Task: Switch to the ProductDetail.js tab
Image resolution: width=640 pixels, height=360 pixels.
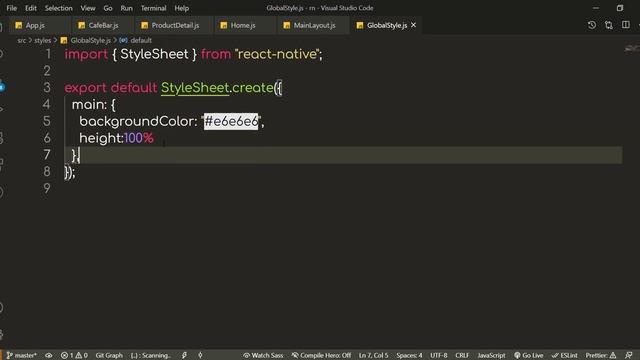Action: click(174, 25)
